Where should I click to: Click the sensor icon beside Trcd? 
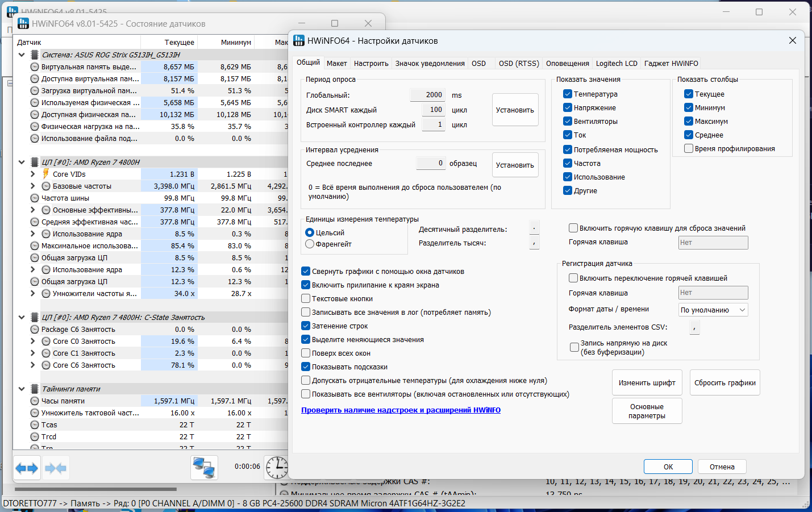tap(35, 437)
